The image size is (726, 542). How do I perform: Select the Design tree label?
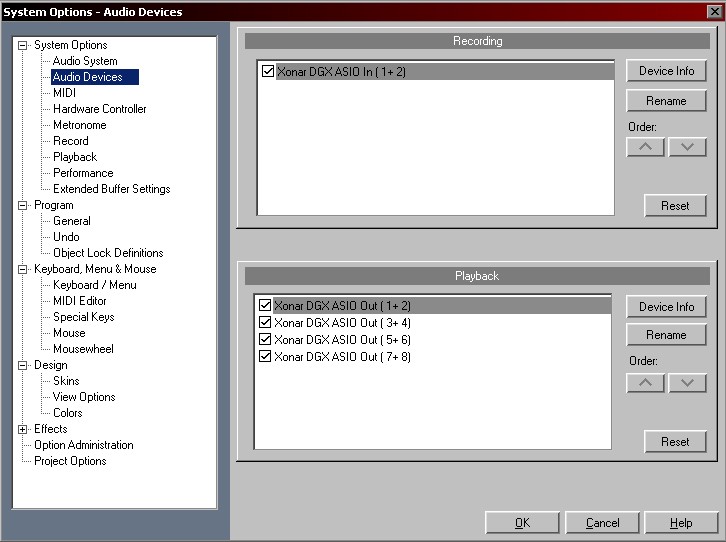[51, 365]
